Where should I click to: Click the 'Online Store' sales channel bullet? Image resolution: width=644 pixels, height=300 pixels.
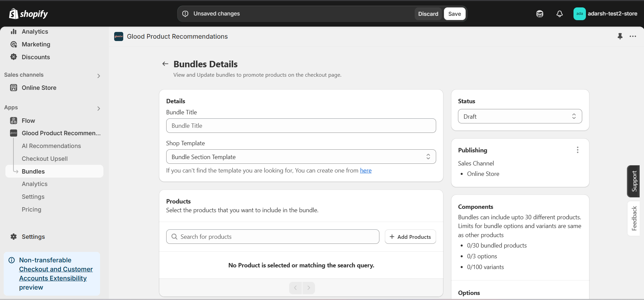coord(483,174)
